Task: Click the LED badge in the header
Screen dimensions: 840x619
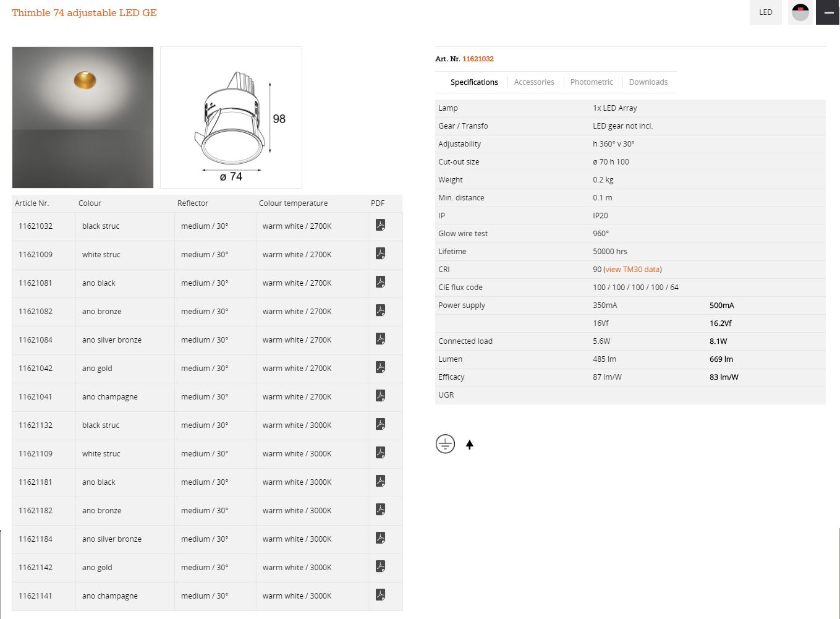Action: 765,12
